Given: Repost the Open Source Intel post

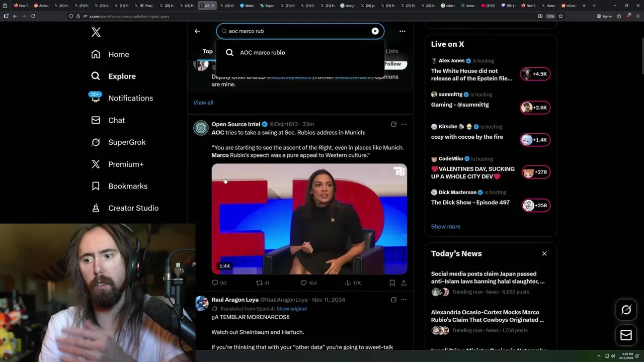Looking at the screenshot, I should [263, 283].
